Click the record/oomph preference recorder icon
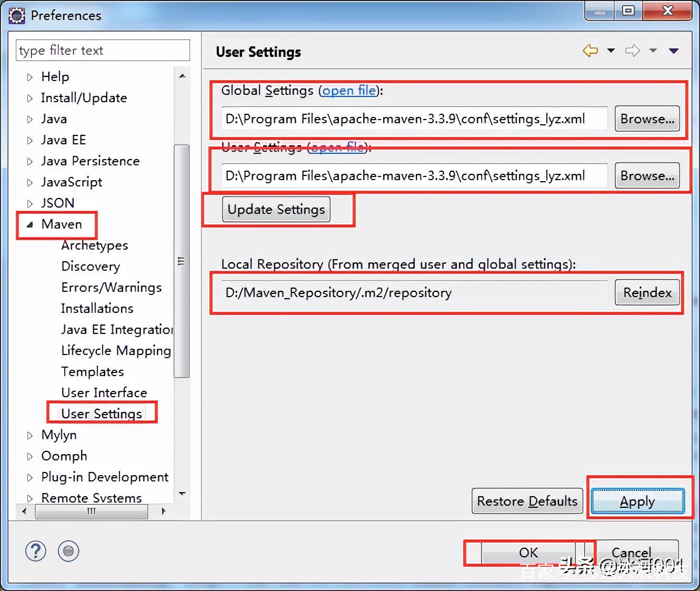700x591 pixels. click(x=68, y=551)
